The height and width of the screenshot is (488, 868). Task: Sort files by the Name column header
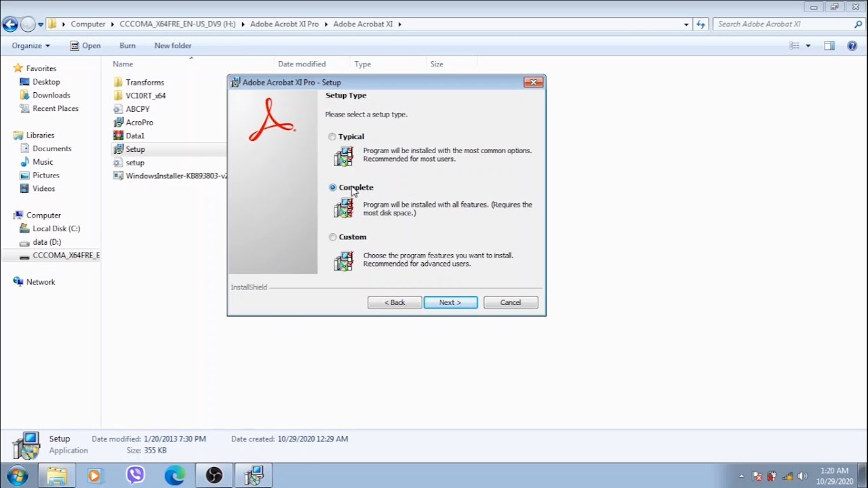[123, 64]
